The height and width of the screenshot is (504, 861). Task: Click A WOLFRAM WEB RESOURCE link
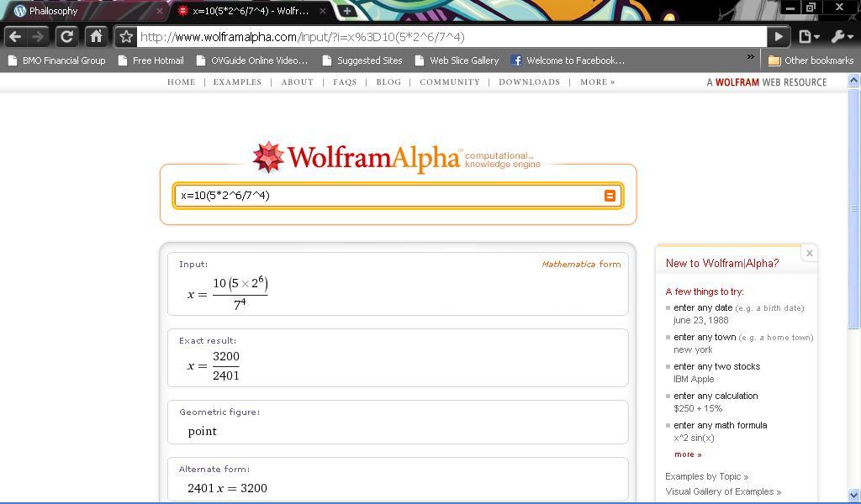tap(767, 82)
